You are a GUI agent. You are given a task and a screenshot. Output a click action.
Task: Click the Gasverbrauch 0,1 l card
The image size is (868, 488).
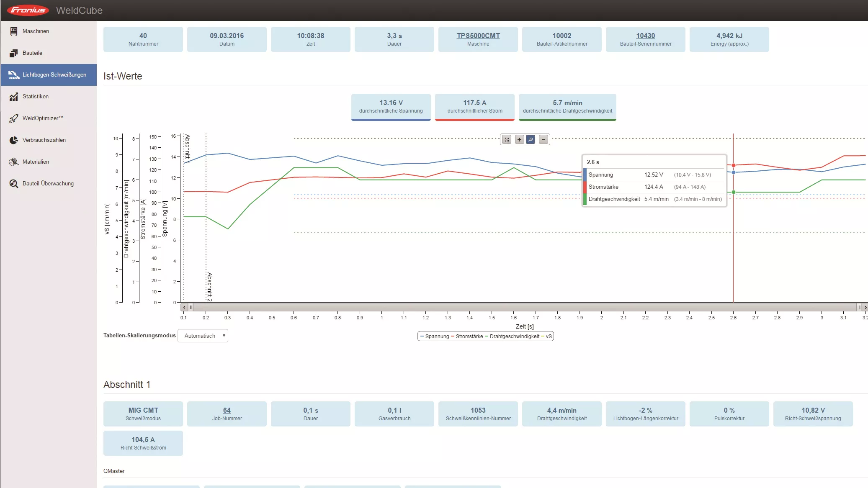(394, 414)
